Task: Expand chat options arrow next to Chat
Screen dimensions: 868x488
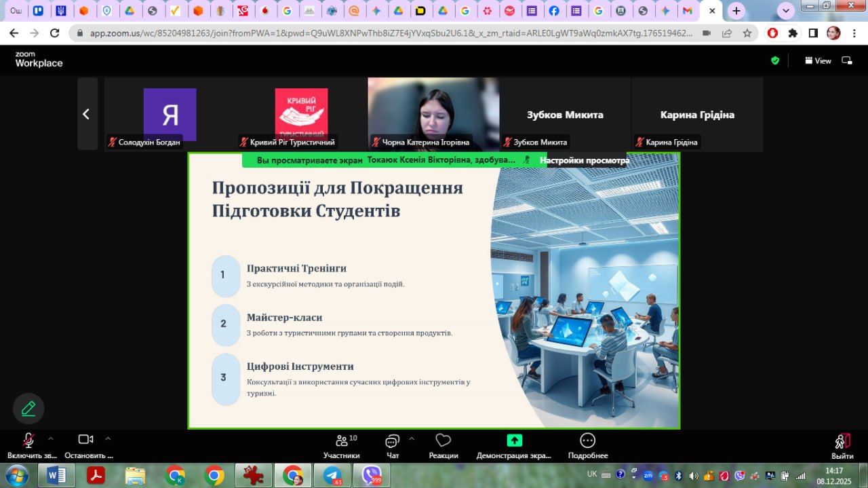Action: pos(412,438)
